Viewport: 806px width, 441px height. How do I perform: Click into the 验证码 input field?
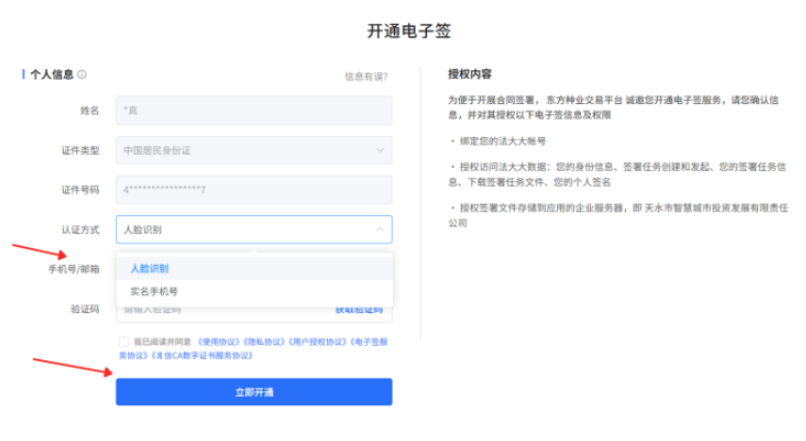(x=220, y=310)
